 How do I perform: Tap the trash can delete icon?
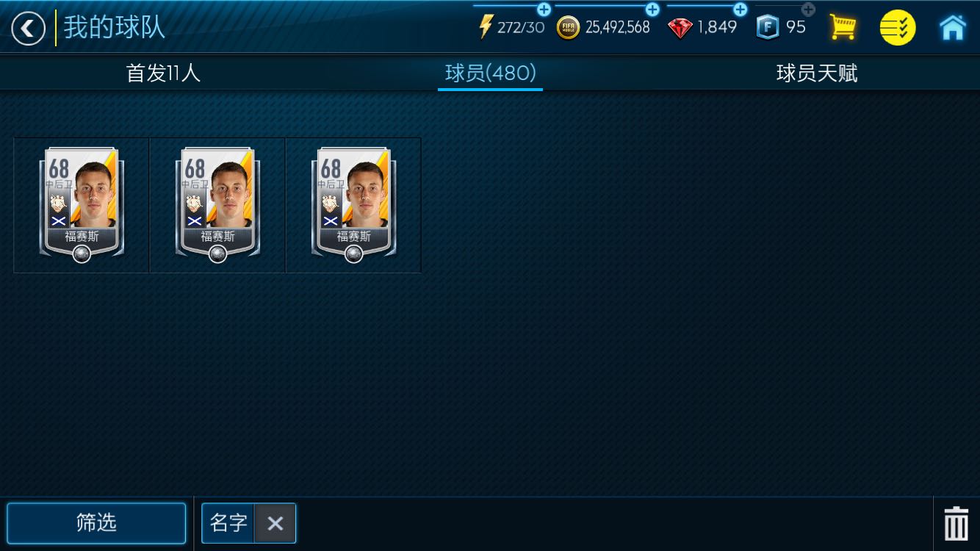(x=956, y=524)
